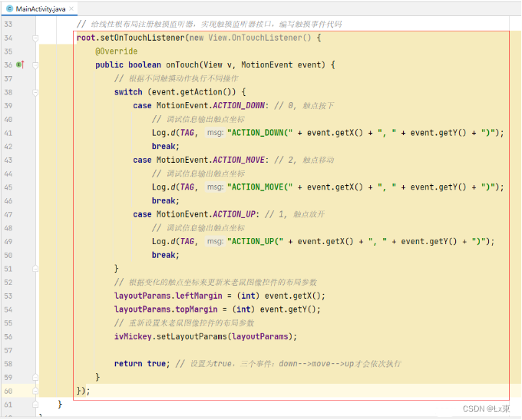Click layoutParams.topMargin on line 54
The image size is (522, 420).
pos(166,309)
